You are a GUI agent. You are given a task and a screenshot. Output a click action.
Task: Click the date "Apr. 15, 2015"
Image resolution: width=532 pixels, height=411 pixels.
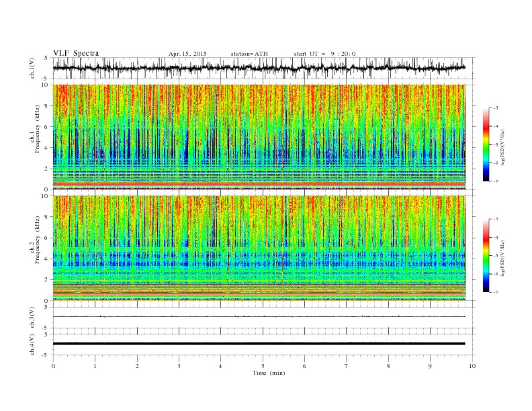[187, 54]
